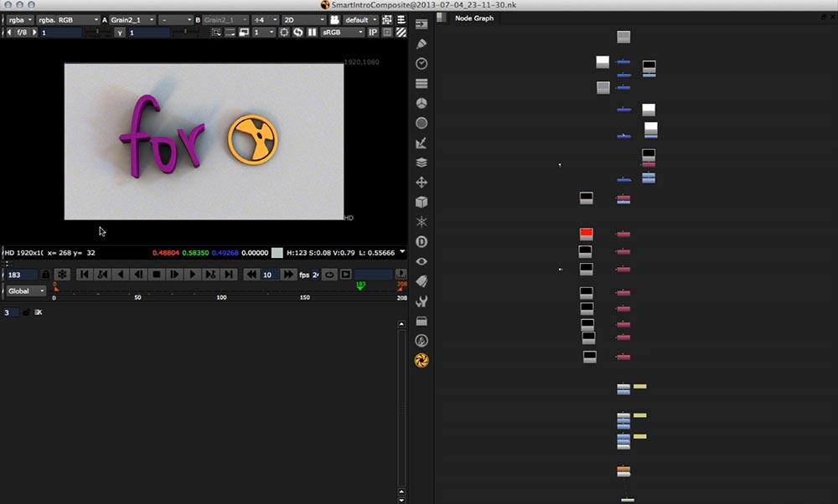The height and width of the screenshot is (504, 838).
Task: Click the force-refresh viewer icon
Action: pos(297,33)
